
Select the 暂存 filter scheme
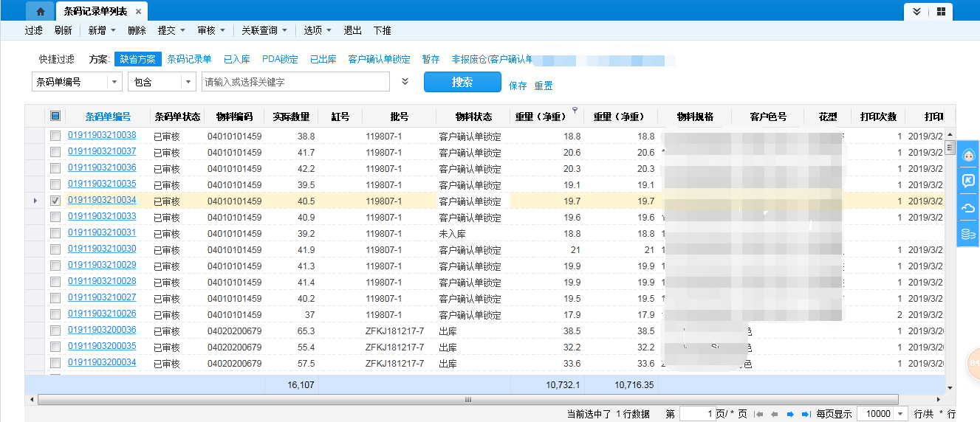tap(431, 59)
